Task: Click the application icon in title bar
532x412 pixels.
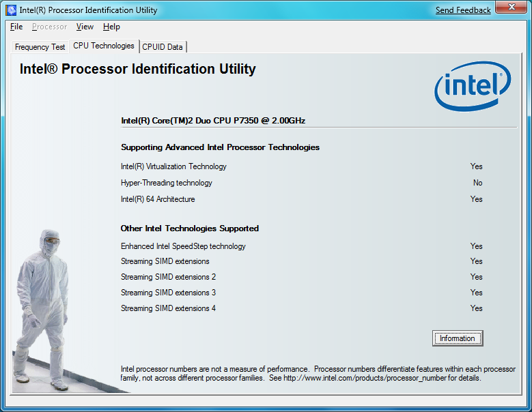Action: (x=11, y=10)
